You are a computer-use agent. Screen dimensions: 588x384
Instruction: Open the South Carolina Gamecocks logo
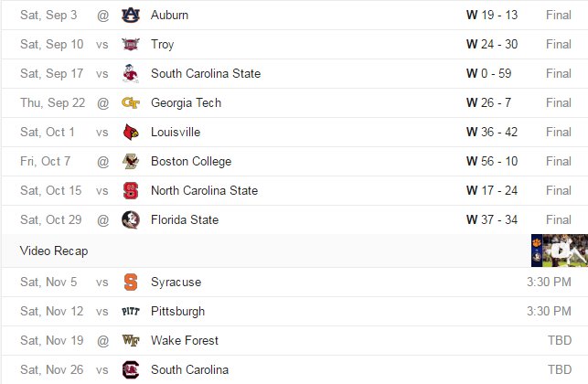(131, 369)
